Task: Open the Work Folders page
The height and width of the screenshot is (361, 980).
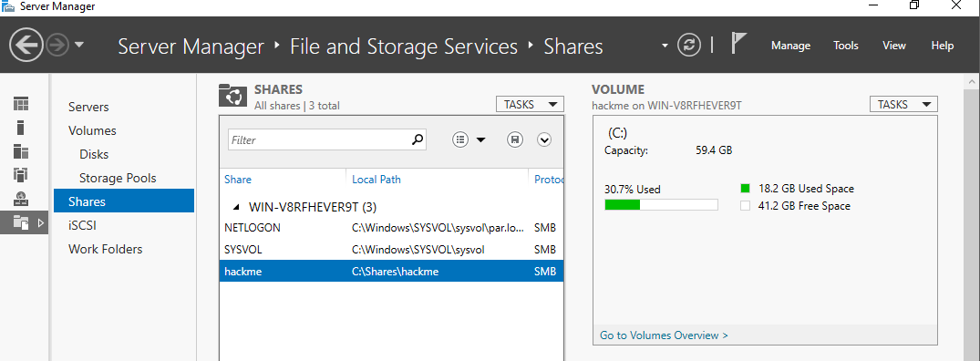Action: click(105, 249)
